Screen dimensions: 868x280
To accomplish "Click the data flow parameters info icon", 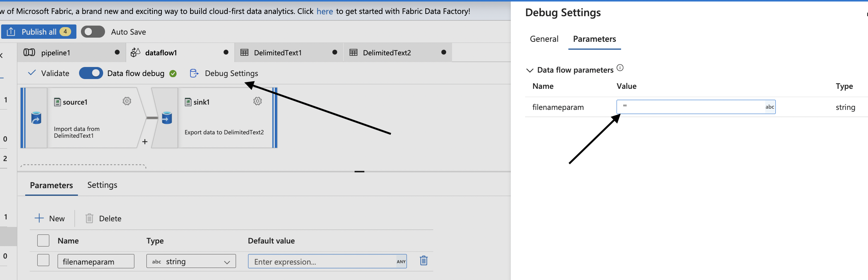I will 620,68.
